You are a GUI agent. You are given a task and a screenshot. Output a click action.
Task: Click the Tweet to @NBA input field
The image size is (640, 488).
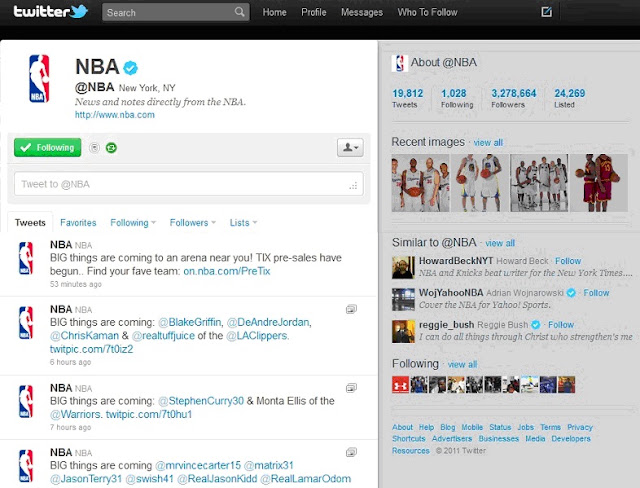click(x=189, y=184)
